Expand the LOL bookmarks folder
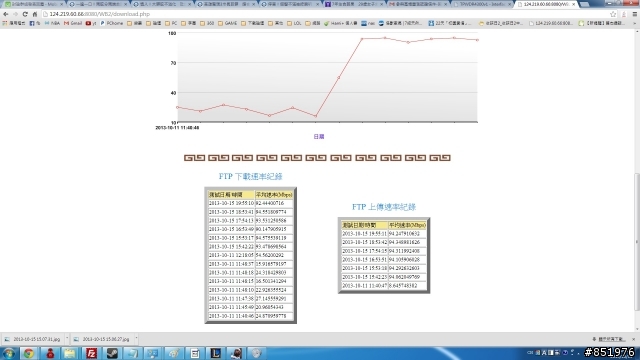Screen dimensions: 640x360 [294, 23]
